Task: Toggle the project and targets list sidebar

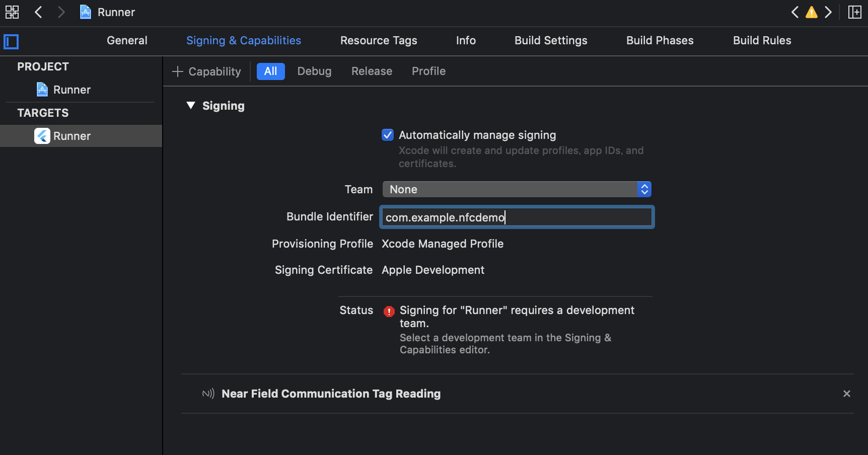Action: tap(11, 41)
